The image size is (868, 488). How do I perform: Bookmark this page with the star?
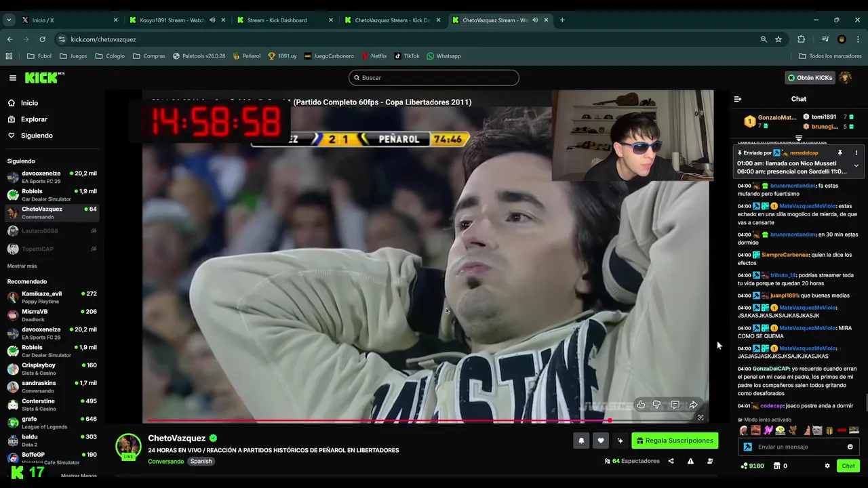tap(778, 39)
